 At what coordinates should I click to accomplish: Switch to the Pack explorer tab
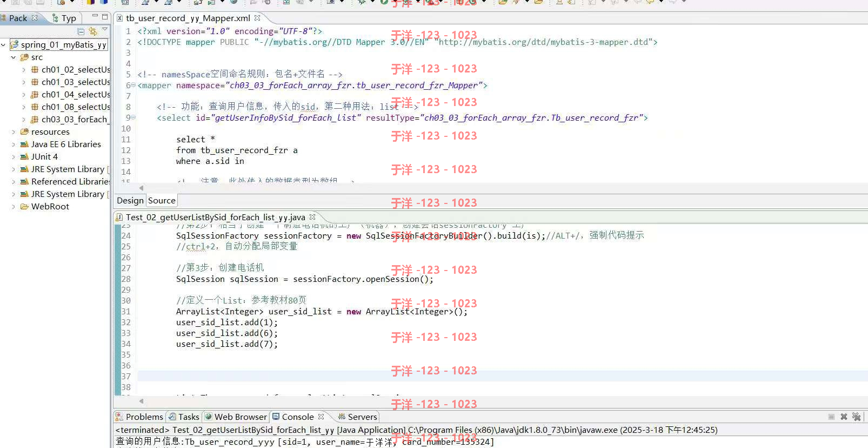[18, 18]
